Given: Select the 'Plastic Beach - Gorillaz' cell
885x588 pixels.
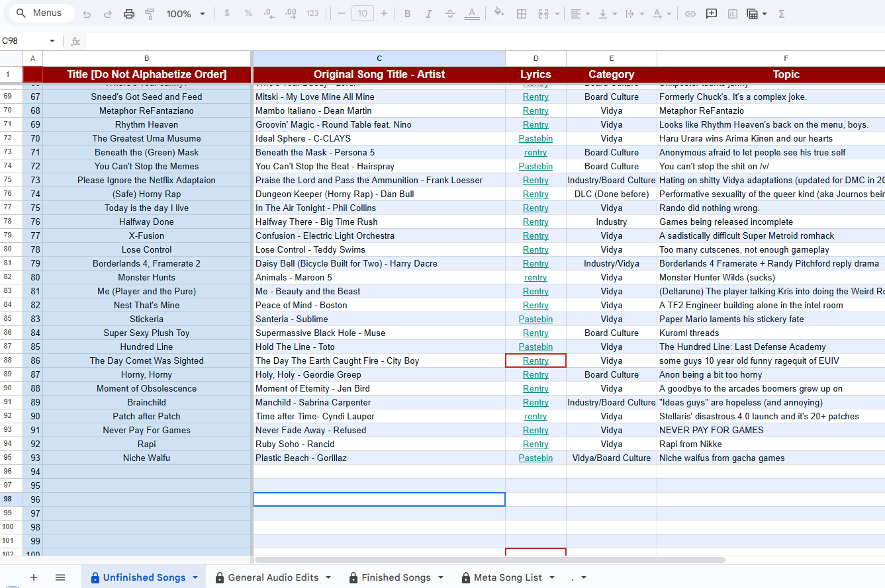Looking at the screenshot, I should (379, 458).
